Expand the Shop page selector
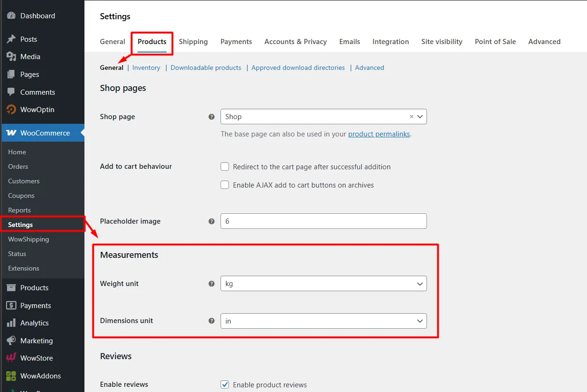 419,116
